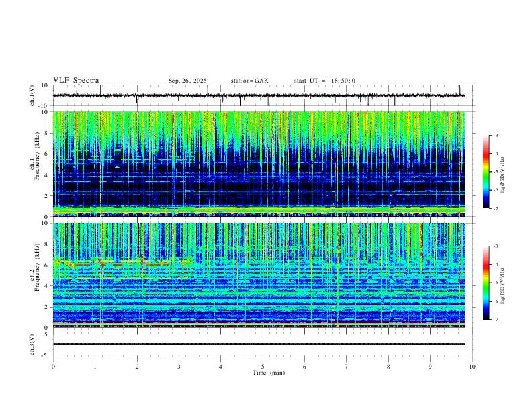Click the 'start UT = 18:50:0' text
This screenshot has width=532, height=411.
coord(324,81)
